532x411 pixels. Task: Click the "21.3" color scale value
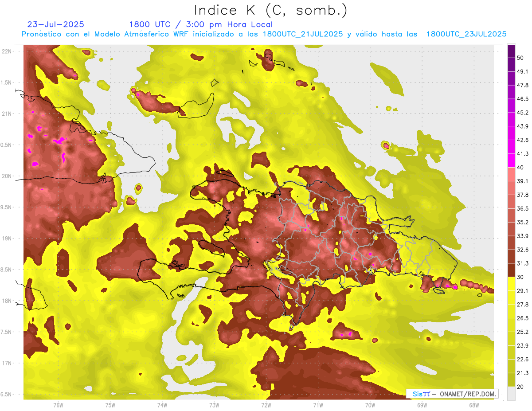coord(522,373)
